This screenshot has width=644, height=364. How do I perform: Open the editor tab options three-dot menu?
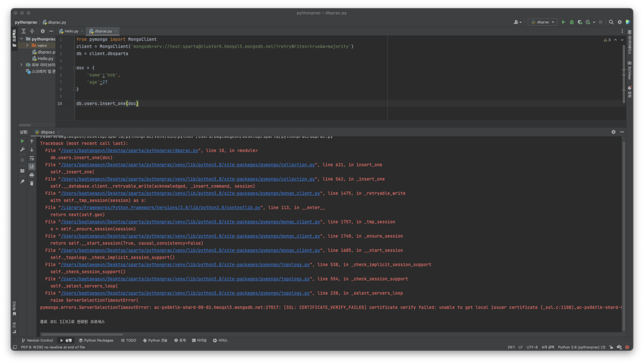coord(622,31)
